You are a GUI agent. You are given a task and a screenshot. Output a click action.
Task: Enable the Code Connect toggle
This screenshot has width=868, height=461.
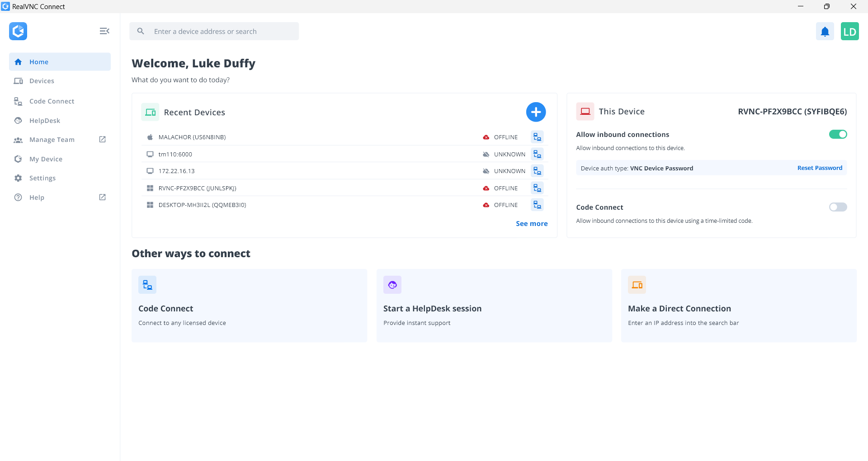point(837,207)
